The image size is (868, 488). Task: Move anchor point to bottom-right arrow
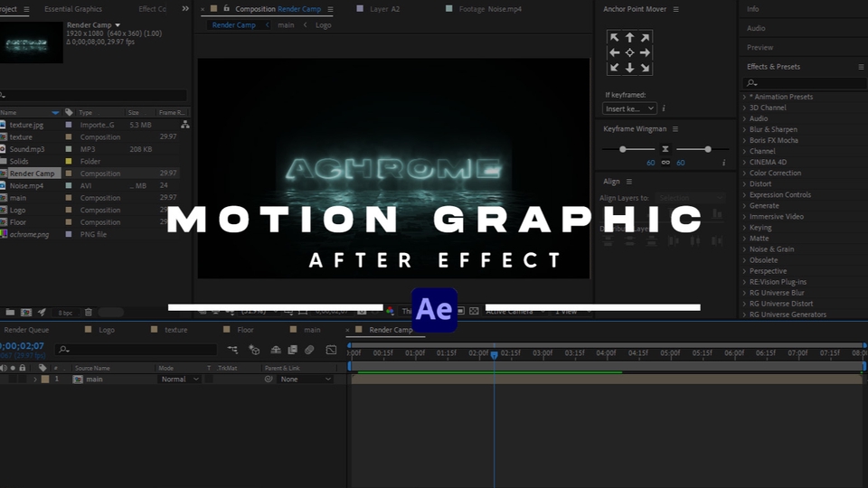(645, 68)
